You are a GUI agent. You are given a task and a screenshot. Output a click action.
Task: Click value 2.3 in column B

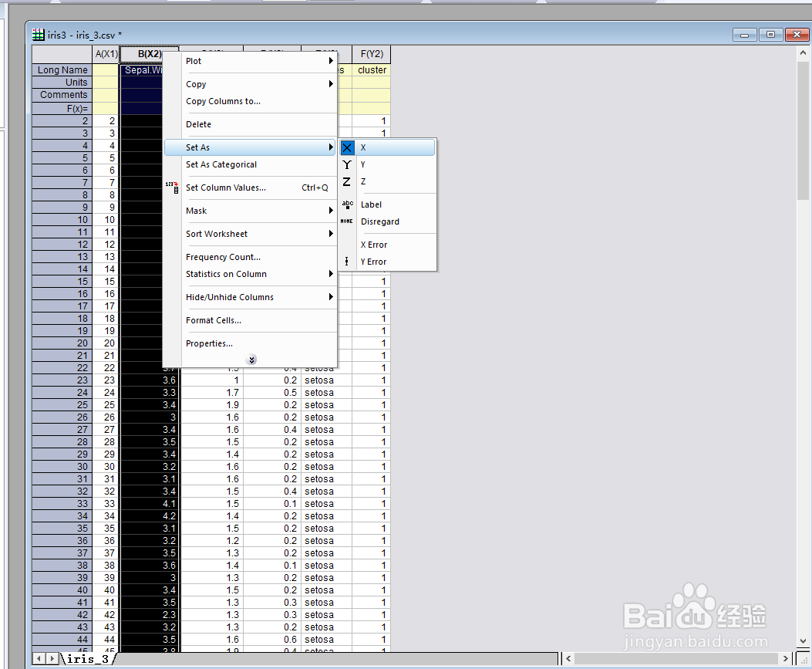click(150, 614)
